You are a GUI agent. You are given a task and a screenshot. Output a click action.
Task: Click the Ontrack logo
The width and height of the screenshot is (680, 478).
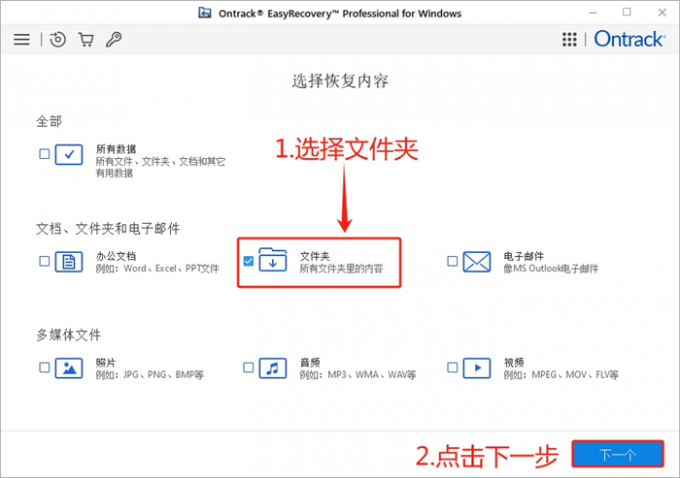coord(629,39)
